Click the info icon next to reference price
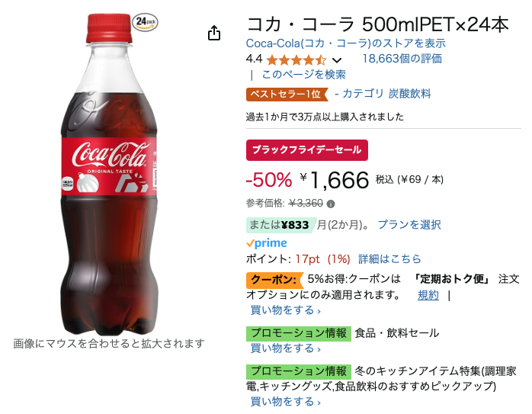Viewport: 532px width, 414px height. (x=331, y=204)
